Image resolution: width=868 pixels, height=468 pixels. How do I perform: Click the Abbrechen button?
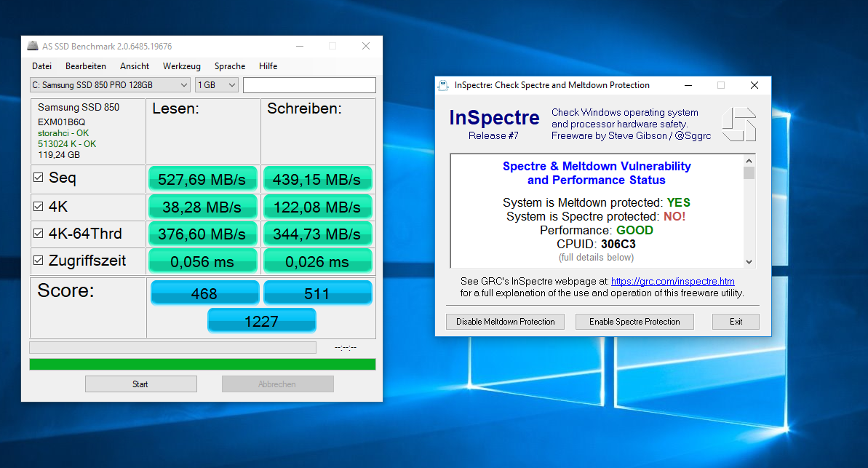pos(278,384)
